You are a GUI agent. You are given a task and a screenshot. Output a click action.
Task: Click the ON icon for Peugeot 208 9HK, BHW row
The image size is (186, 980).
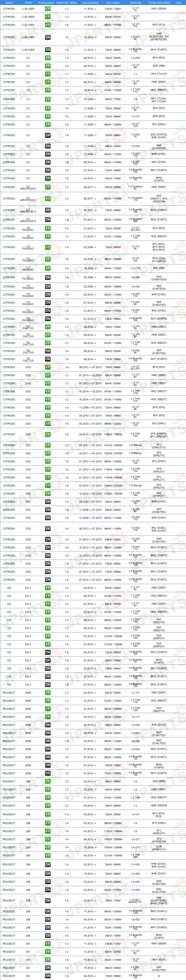(x=48, y=901)
